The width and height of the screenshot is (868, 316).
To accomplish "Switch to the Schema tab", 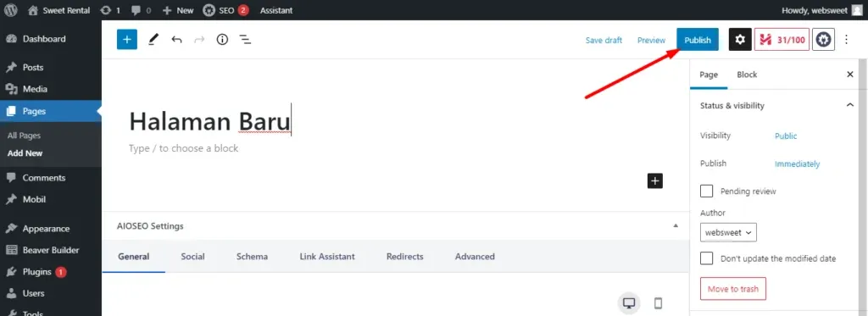I will [x=252, y=256].
